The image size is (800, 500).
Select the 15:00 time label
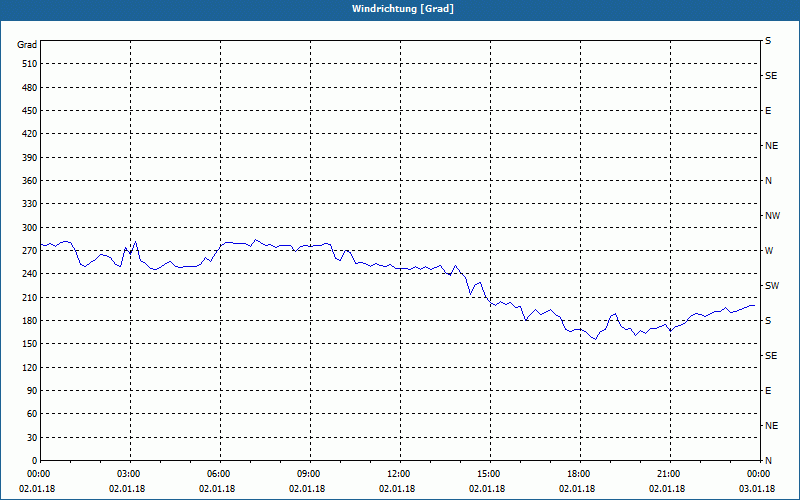click(490, 474)
